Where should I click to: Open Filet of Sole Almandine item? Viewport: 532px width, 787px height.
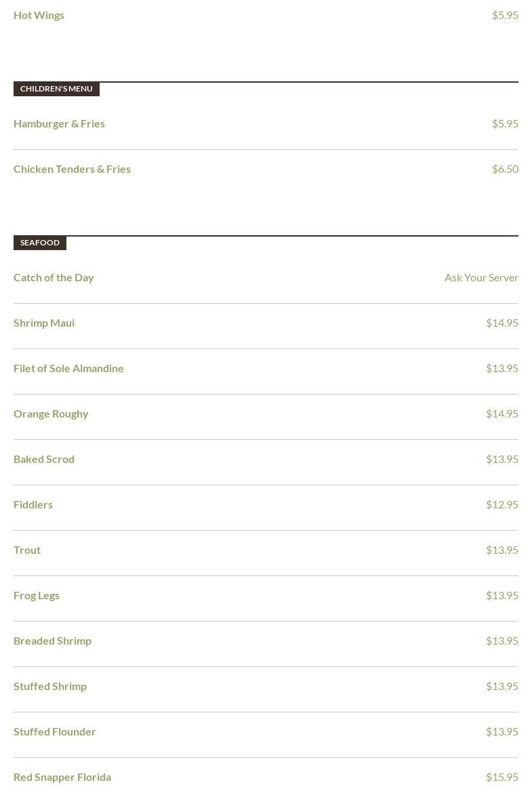pos(68,368)
